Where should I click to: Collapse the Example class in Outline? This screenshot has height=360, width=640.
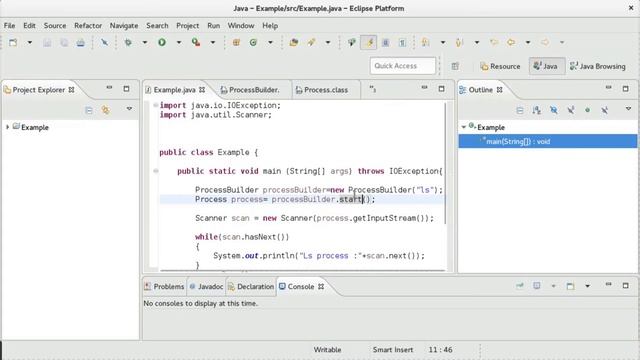464,127
